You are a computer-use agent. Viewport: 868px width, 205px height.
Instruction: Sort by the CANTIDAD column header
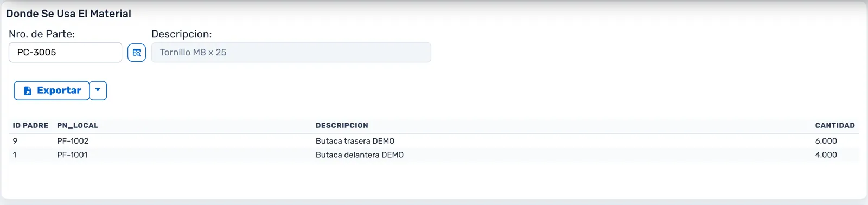[x=835, y=125]
